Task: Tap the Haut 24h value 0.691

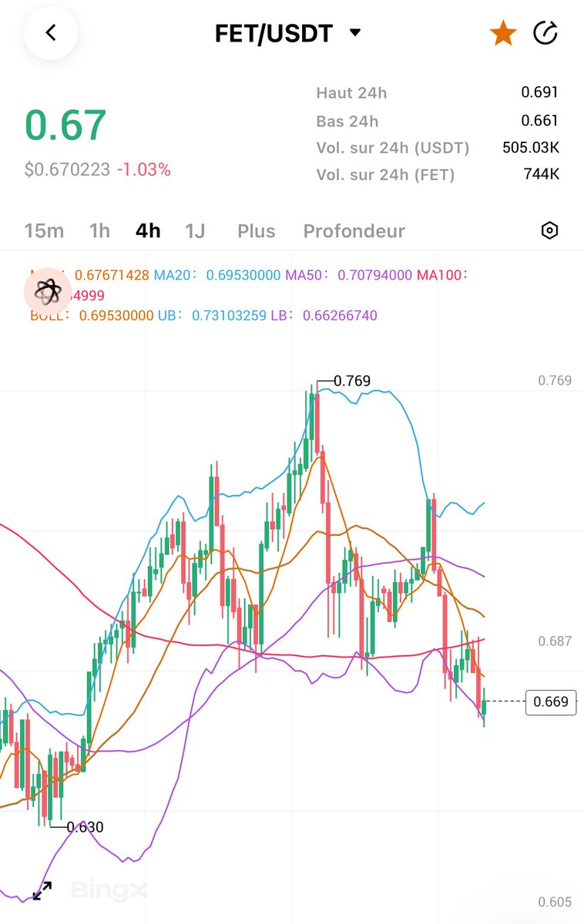Action: tap(539, 92)
